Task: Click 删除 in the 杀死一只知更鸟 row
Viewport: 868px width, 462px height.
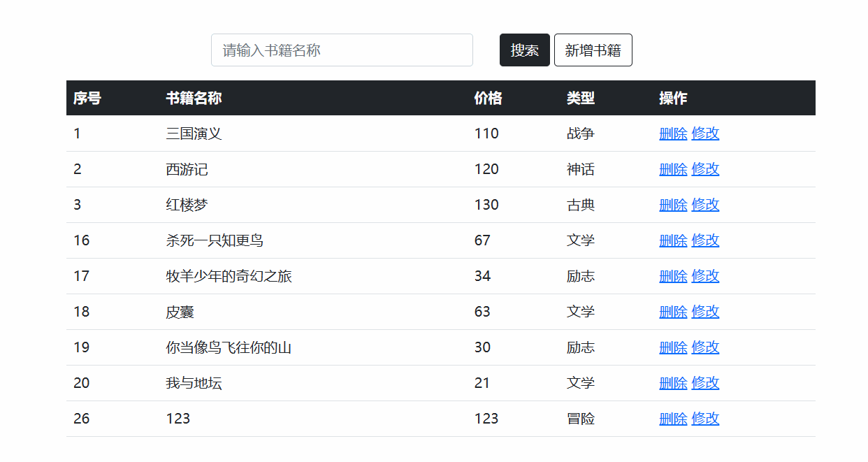Action: coord(673,240)
